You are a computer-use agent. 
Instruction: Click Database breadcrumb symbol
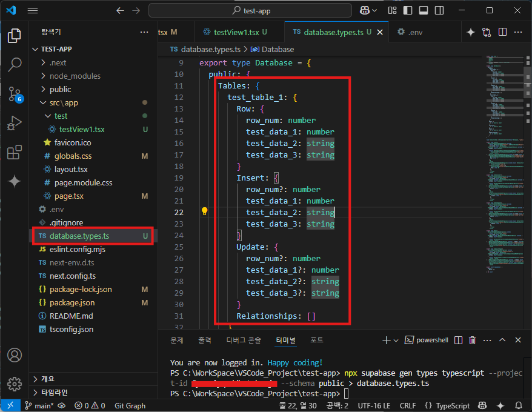pos(273,50)
